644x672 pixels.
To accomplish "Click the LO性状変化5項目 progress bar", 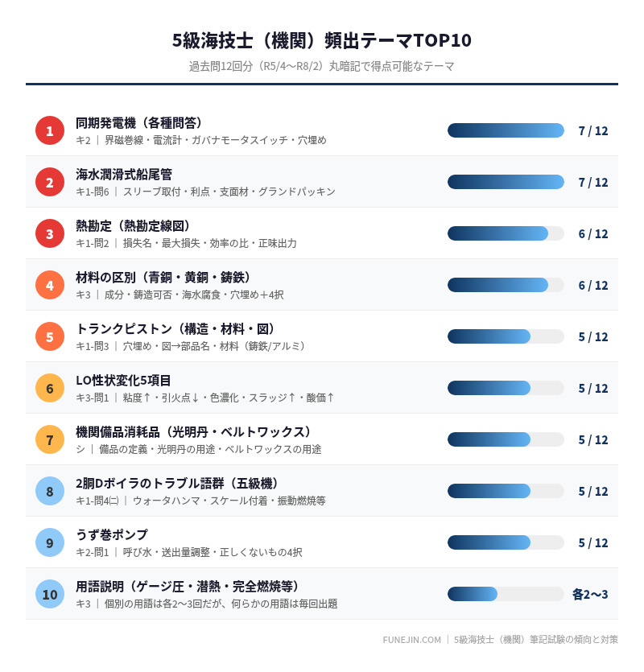I will (x=506, y=388).
